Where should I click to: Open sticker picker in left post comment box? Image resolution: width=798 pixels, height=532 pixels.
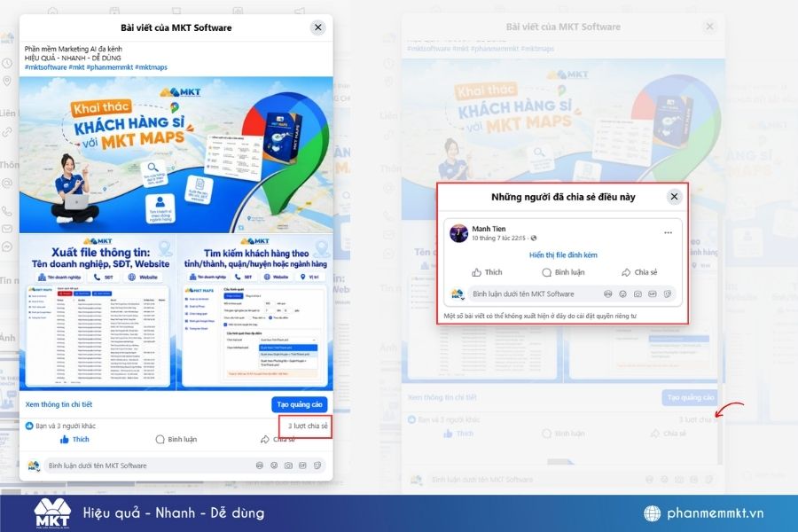pyautogui.click(x=317, y=465)
